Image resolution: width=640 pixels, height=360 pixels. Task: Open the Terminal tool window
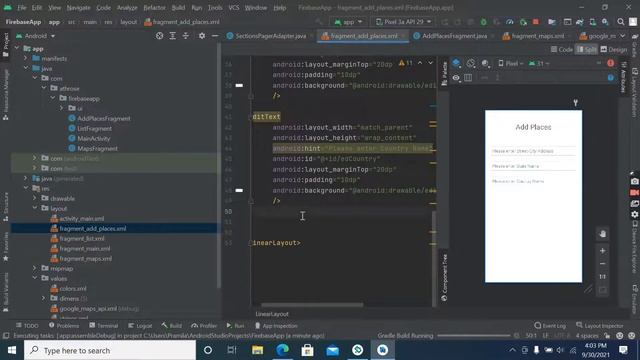click(104, 326)
